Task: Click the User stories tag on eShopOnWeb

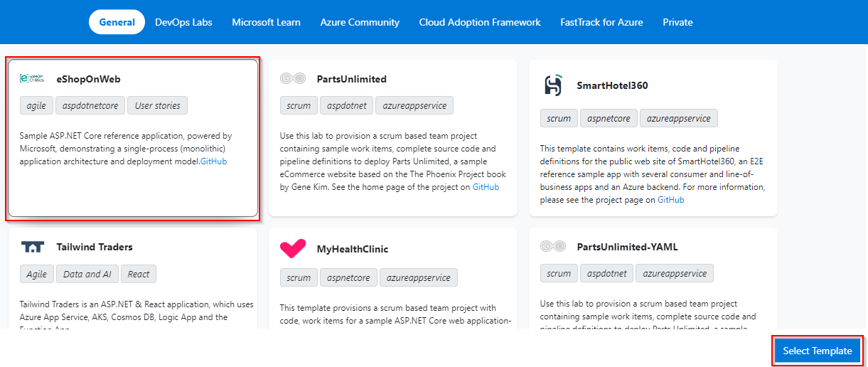Action: 158,105
